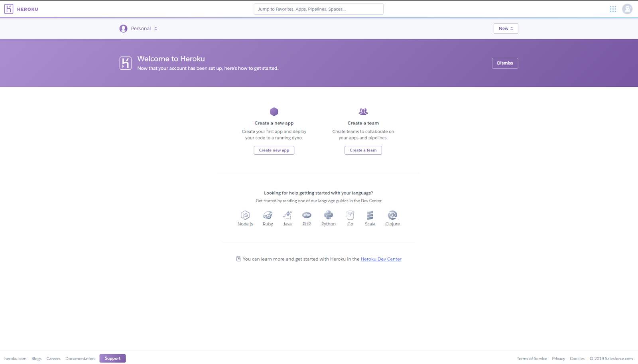Open heroku.com footer link

[x=16, y=359]
